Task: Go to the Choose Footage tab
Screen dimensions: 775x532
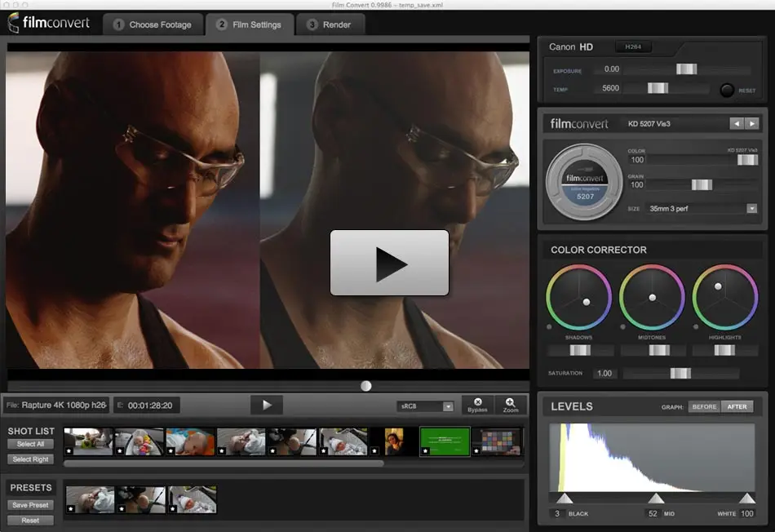Action: tap(153, 24)
